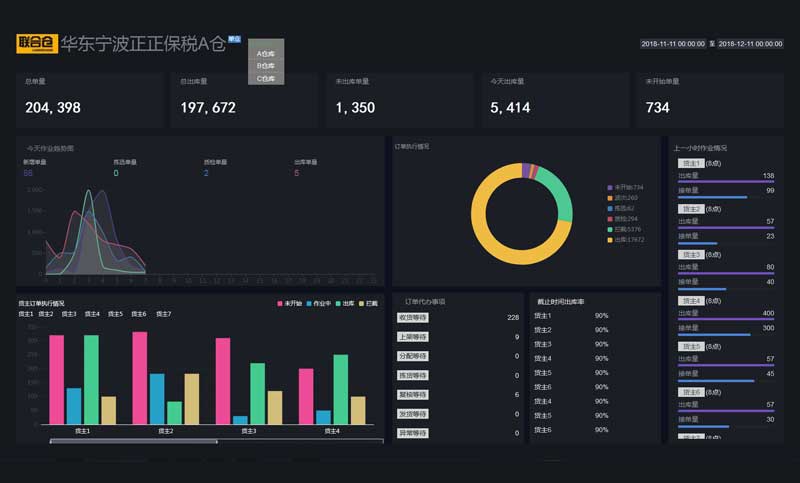This screenshot has height=483, width=800.
Task: Click the 联合仓 yellow logo
Action: [36, 44]
